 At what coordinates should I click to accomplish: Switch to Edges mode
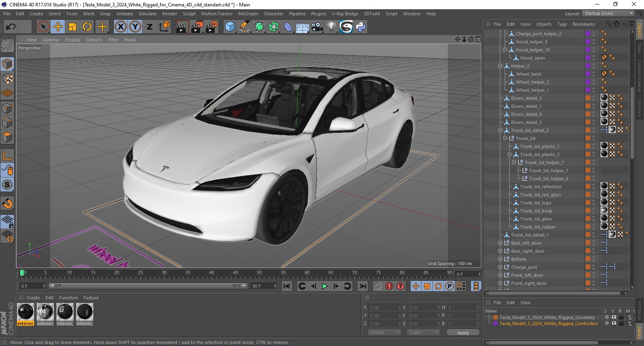point(7,122)
